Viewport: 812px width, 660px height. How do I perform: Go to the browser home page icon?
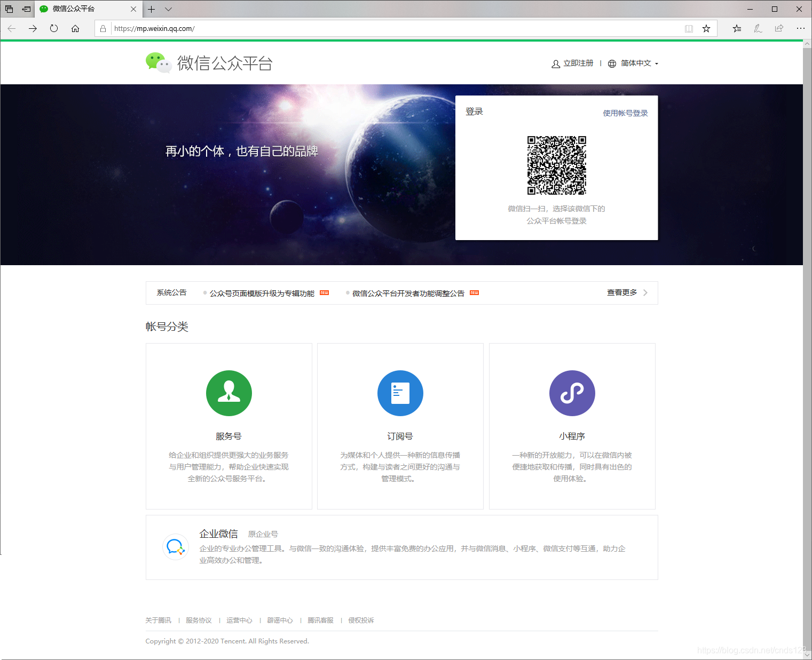click(x=75, y=28)
